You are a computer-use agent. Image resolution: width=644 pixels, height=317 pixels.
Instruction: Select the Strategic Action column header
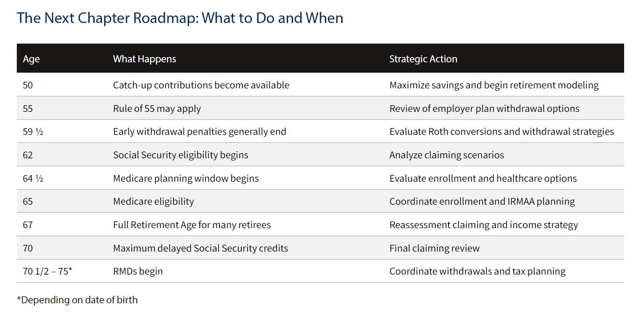pos(423,59)
